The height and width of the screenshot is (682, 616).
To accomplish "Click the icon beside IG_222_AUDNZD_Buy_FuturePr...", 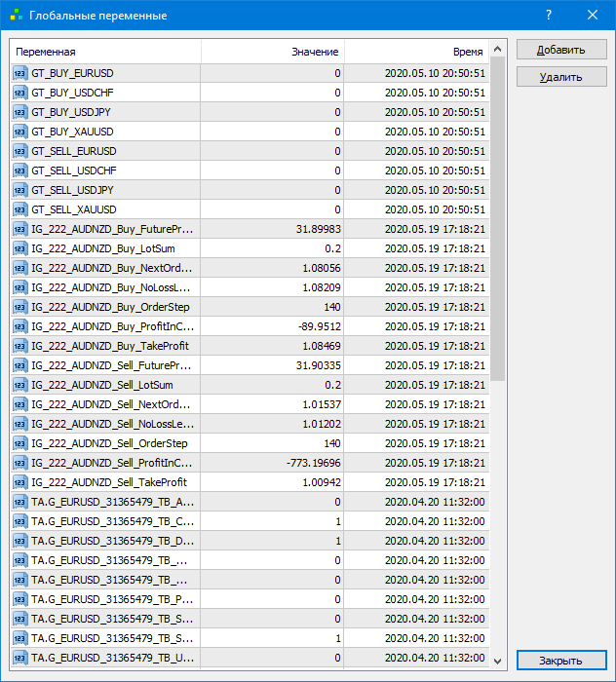I will click(x=20, y=229).
